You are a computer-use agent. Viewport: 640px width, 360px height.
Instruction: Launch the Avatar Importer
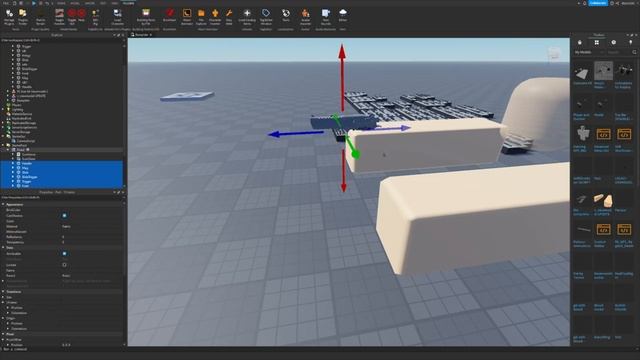(305, 17)
